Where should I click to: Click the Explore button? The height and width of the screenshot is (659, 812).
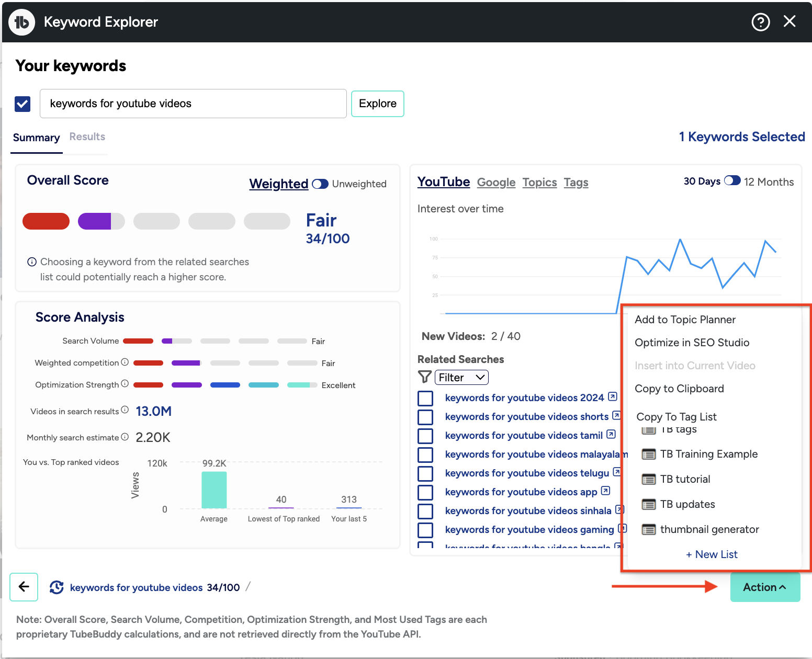click(x=378, y=104)
